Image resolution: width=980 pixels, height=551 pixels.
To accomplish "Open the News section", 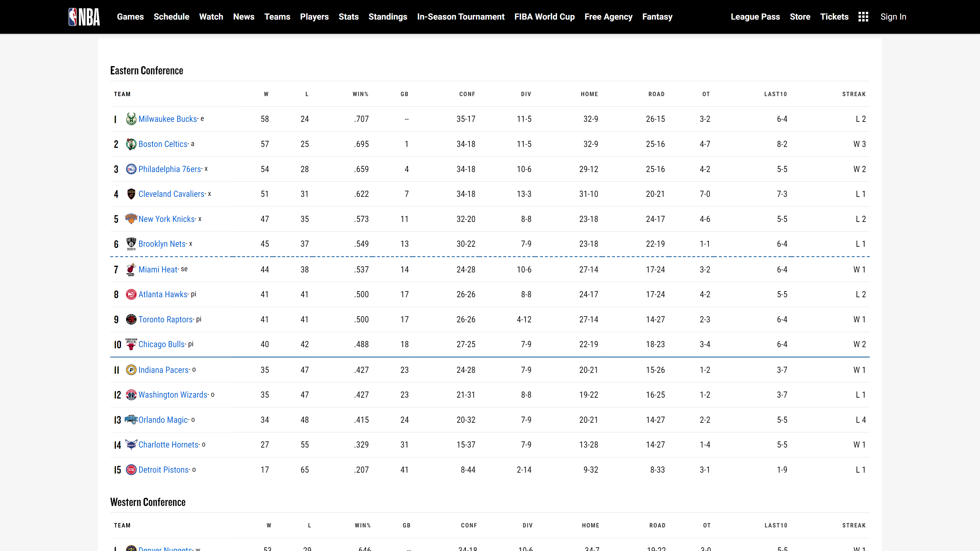I will coord(243,17).
